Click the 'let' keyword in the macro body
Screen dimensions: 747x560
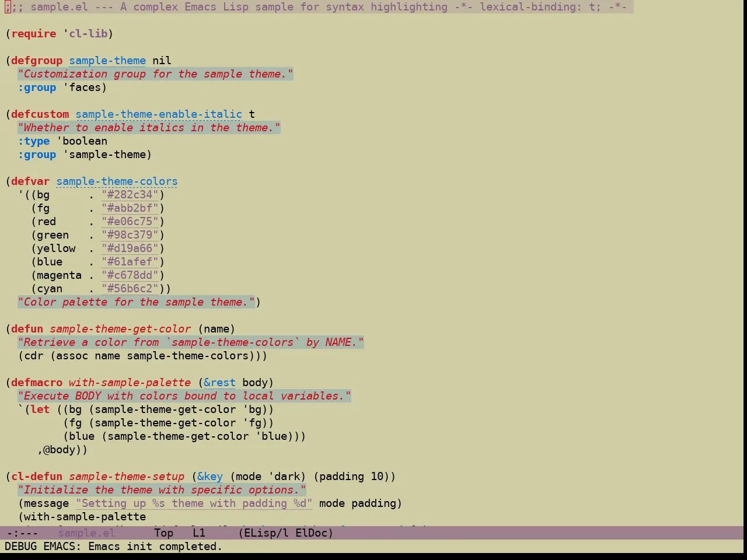click(40, 409)
